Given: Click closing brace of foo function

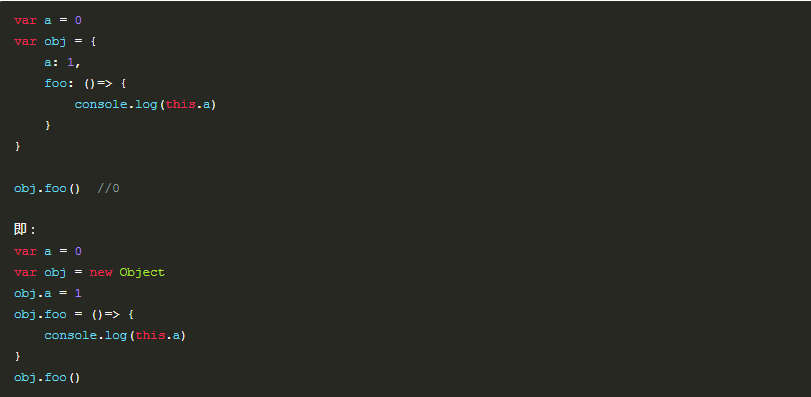Looking at the screenshot, I should (x=48, y=125).
